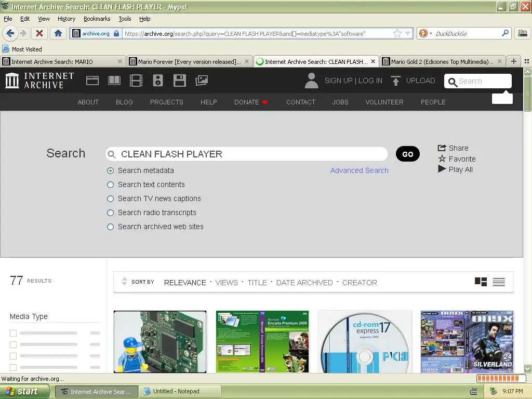Click the scrollbar down arrow
The image size is (532, 399).
pos(527,368)
